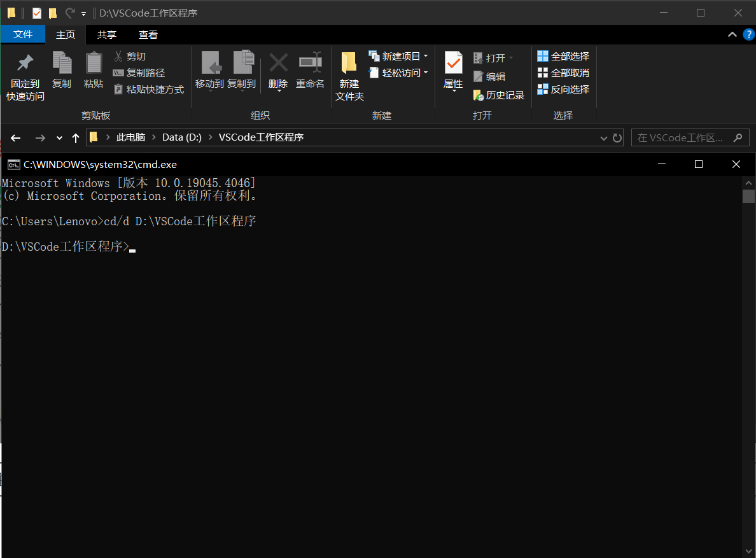This screenshot has width=756, height=558.
Task: Click Select None (全部取消)
Action: tap(563, 73)
